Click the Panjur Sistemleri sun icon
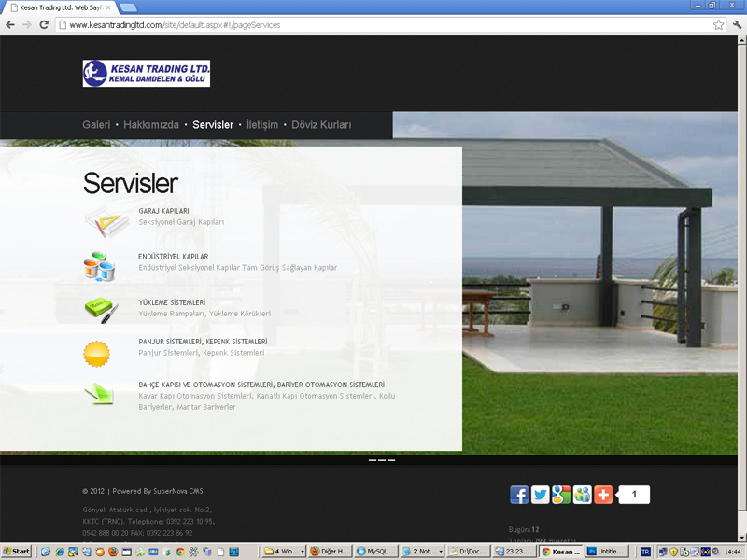 (x=97, y=354)
